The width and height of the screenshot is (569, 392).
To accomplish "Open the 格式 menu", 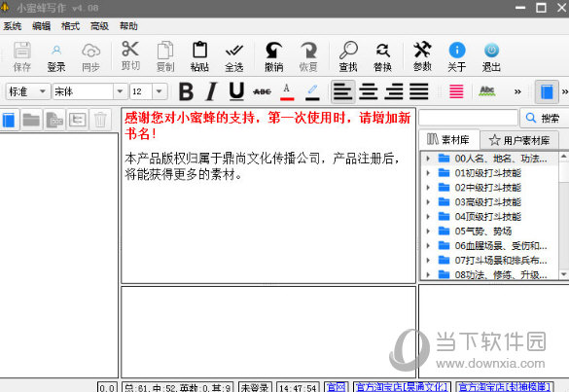I will (70, 26).
